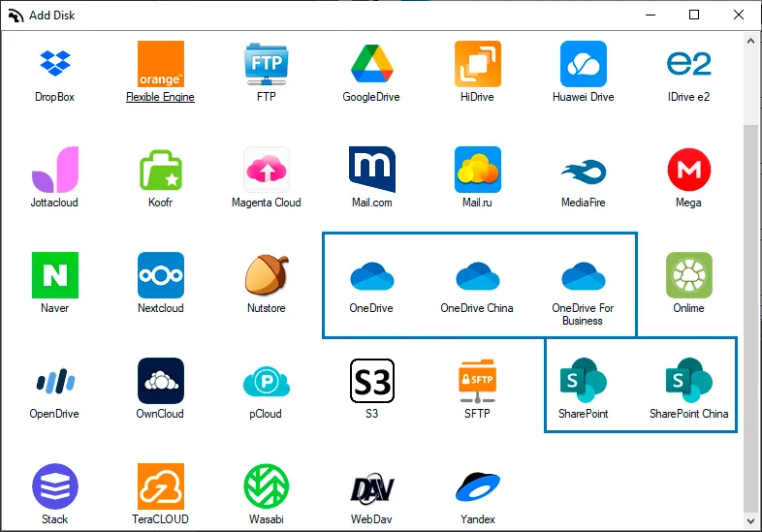Add an FTP disk
This screenshot has width=762, height=532.
[267, 64]
